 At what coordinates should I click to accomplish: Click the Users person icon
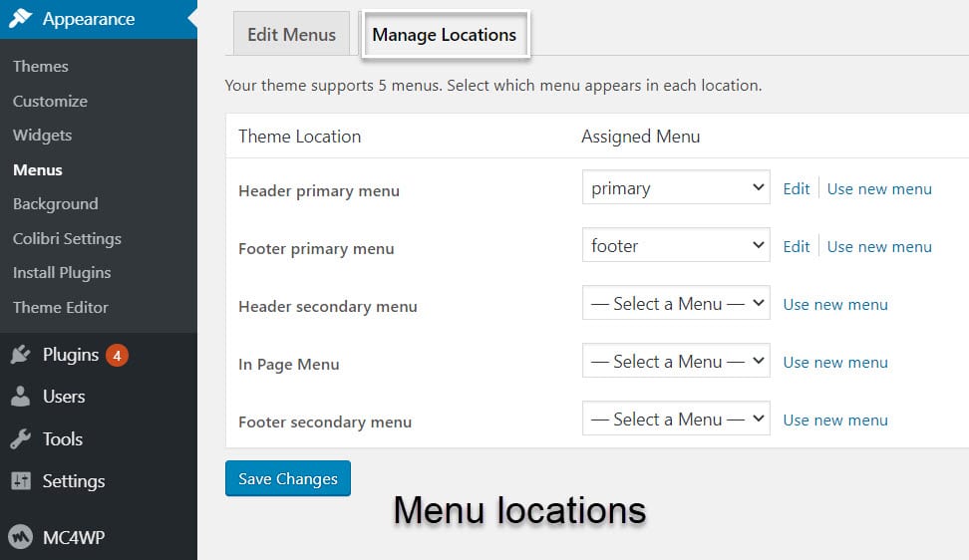coord(20,397)
